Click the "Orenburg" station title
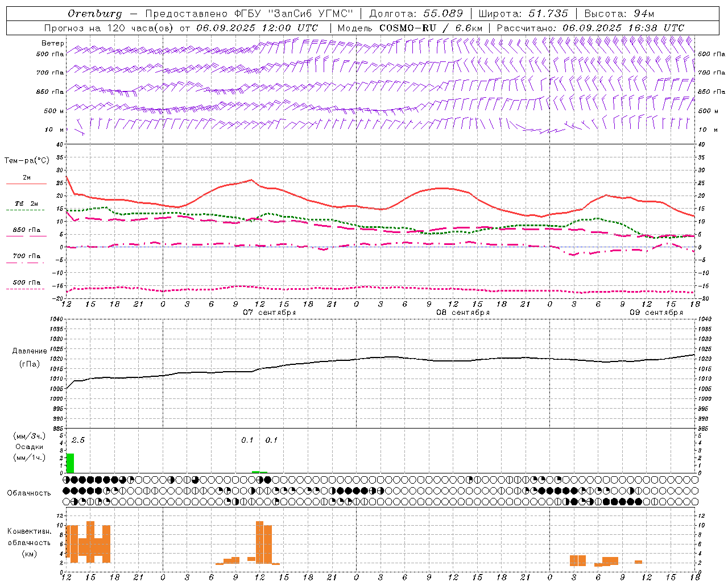Image resolution: width=728 pixels, height=582 pixels. (x=94, y=14)
